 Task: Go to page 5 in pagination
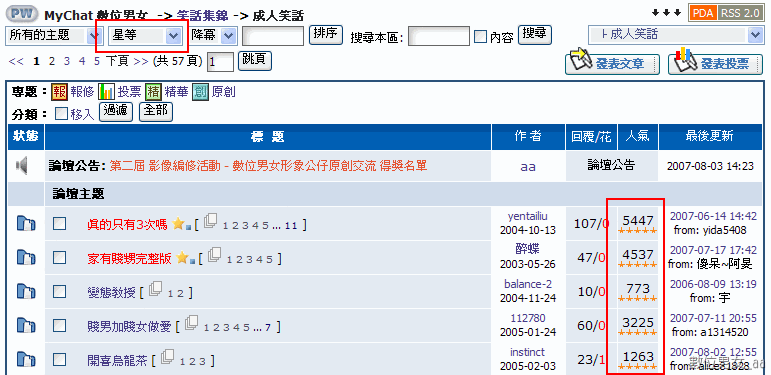(x=97, y=61)
